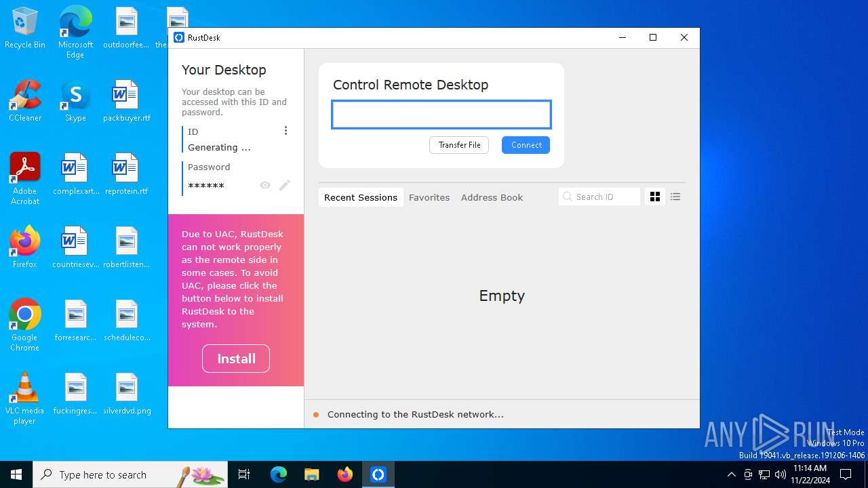This screenshot has width=868, height=488.
Task: Maximize the RustDesk window
Action: pyautogui.click(x=653, y=37)
